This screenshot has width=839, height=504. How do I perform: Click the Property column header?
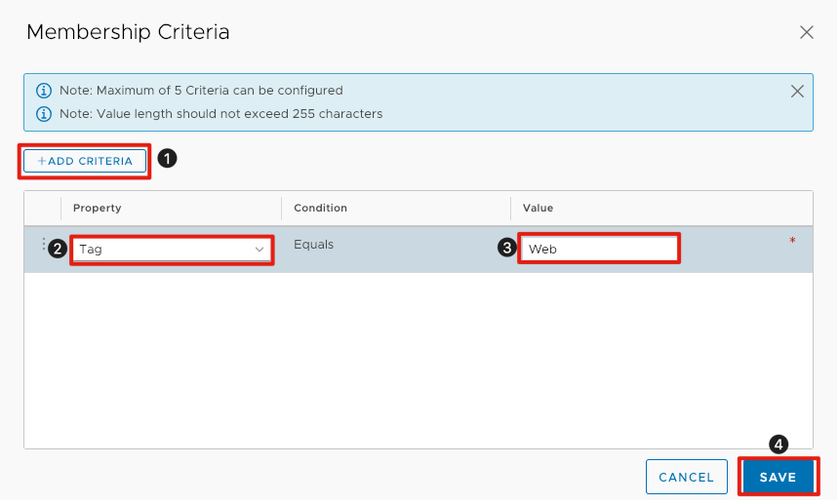[98, 208]
